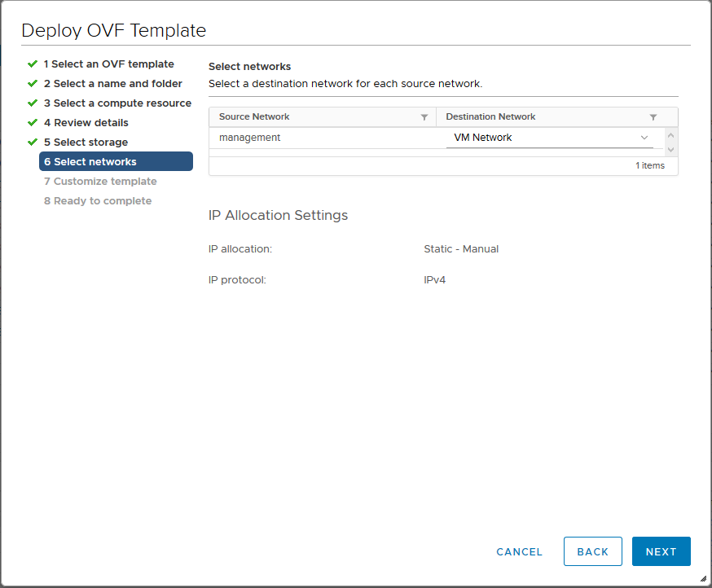Click the green checkmark beside Select storage
712x588 pixels.
click(x=33, y=143)
